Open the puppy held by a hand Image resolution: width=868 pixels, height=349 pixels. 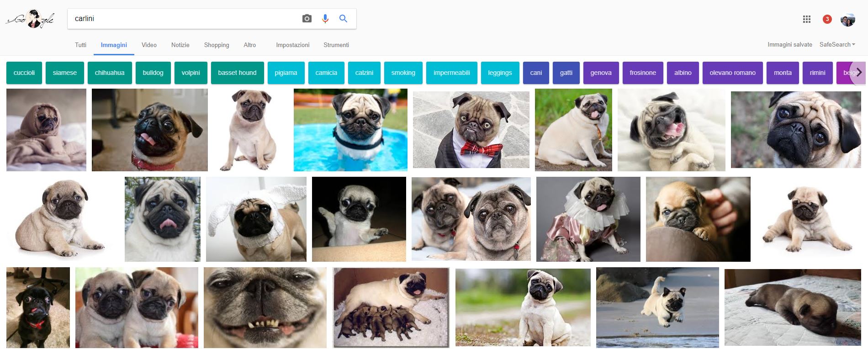point(698,219)
